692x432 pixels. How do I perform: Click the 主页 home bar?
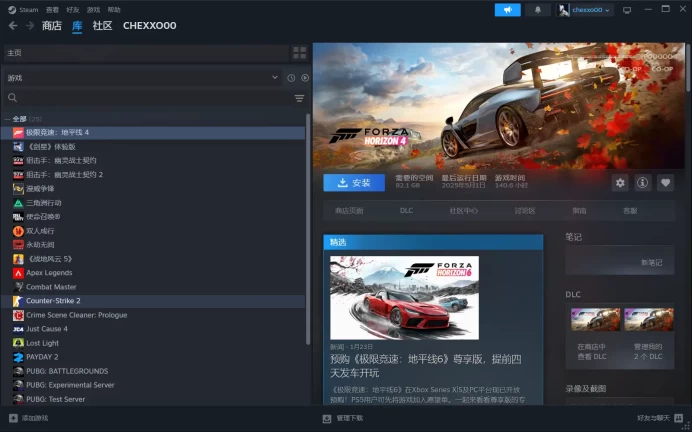pos(146,53)
